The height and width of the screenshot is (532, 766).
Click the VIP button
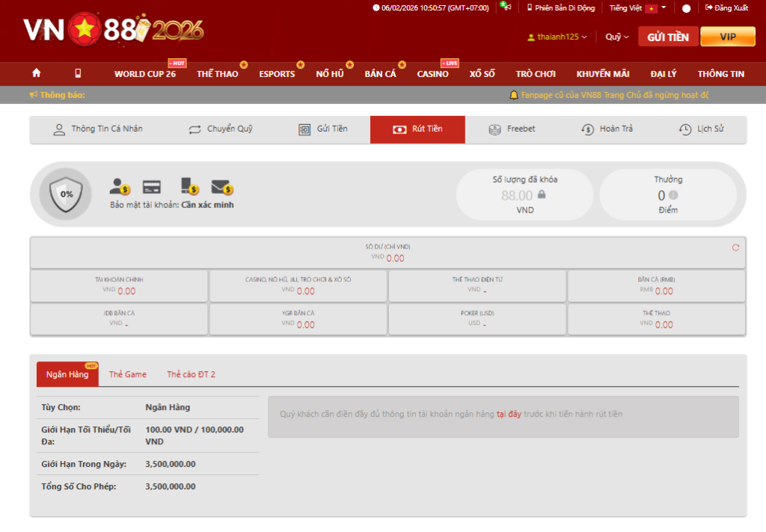pos(727,37)
